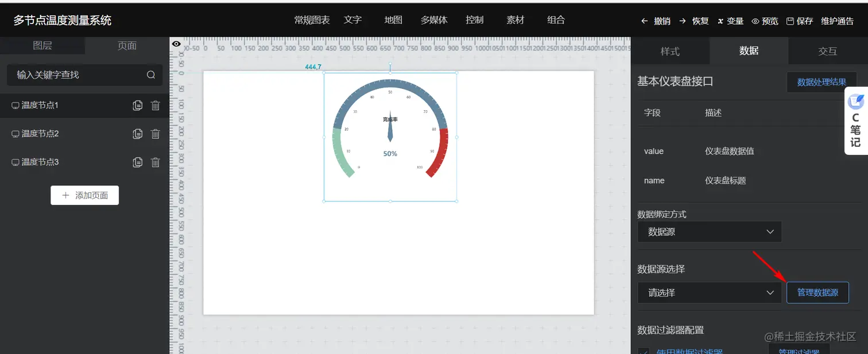Select the gauge chart on canvas
Viewport: 868px width, 354px height.
(390, 137)
